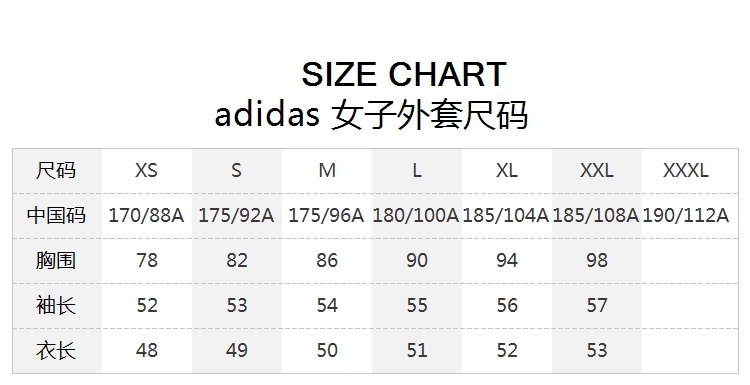Select the 衣长 row label
This screenshot has height=385, width=750.
[x=56, y=350]
